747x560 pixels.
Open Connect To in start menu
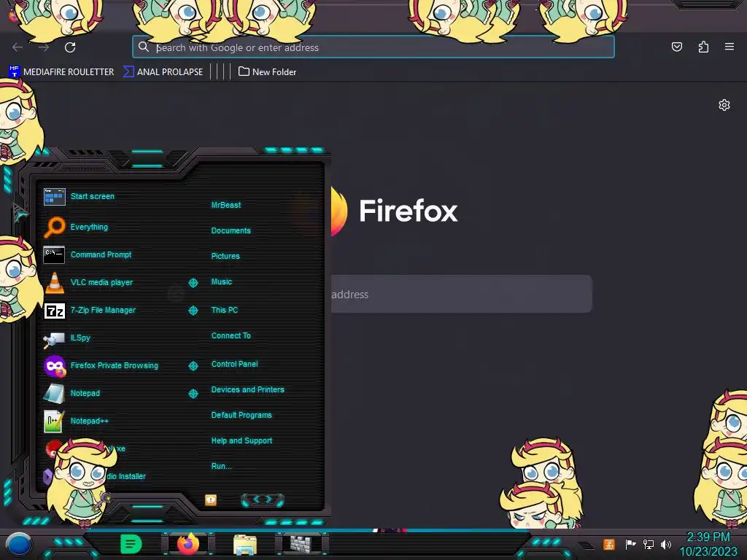point(231,335)
